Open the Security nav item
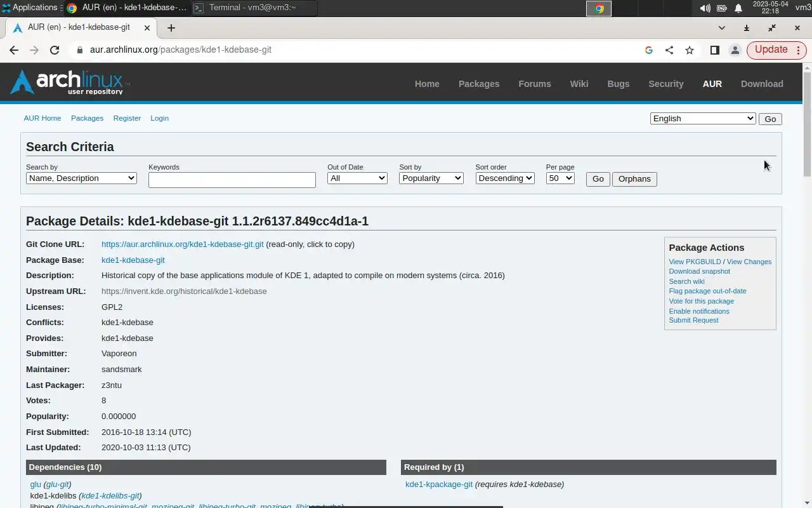This screenshot has width=812, height=508. click(666, 84)
